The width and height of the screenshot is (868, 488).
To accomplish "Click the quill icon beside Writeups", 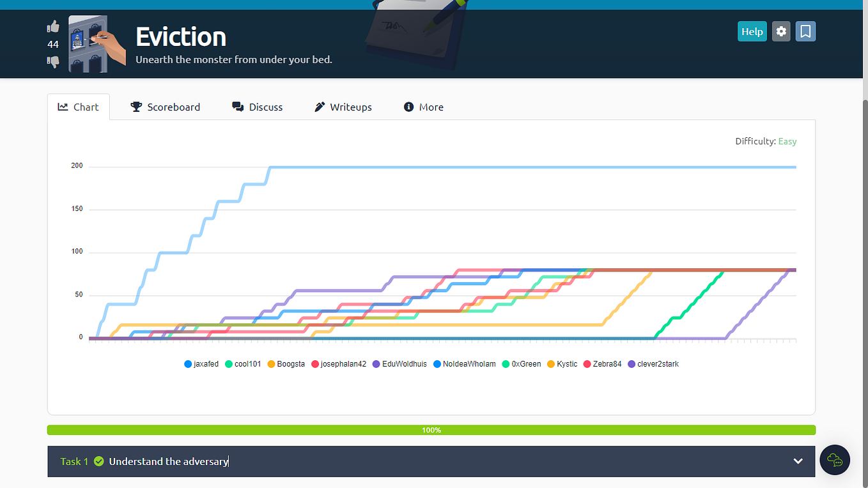I will click(320, 107).
